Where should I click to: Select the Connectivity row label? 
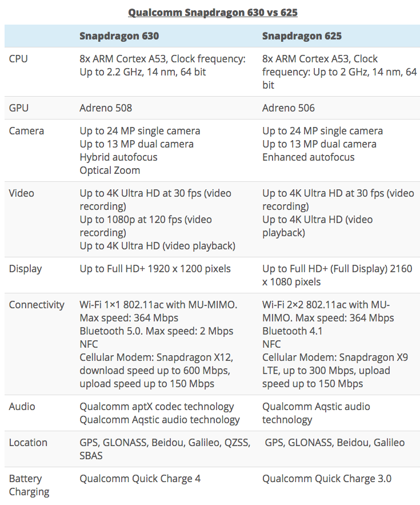pyautogui.click(x=37, y=305)
